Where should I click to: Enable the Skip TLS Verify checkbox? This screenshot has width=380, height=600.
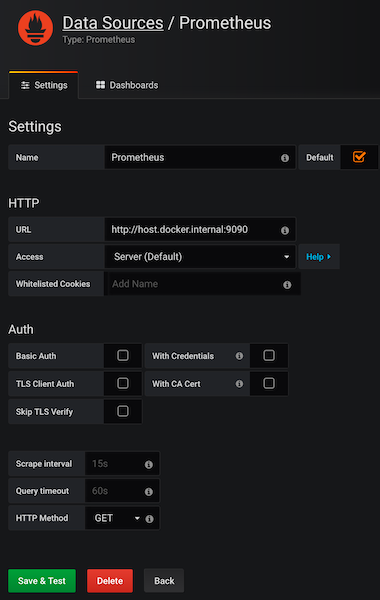pyautogui.click(x=123, y=411)
